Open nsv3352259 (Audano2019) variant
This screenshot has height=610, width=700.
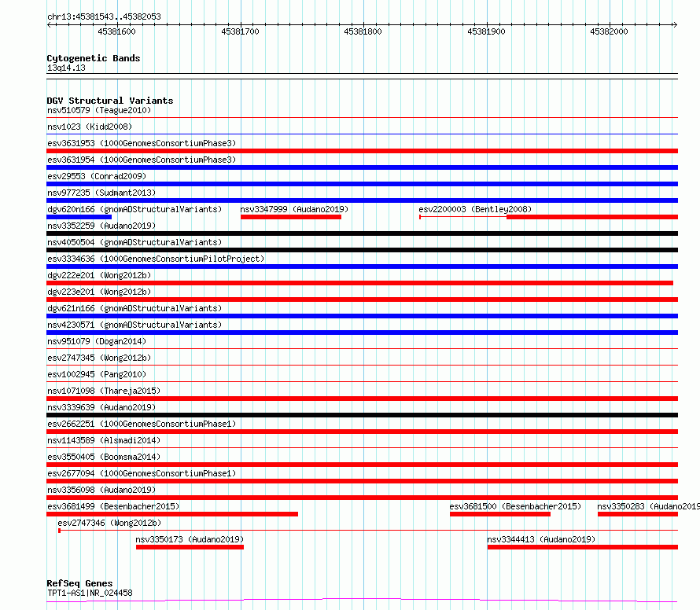(x=101, y=226)
